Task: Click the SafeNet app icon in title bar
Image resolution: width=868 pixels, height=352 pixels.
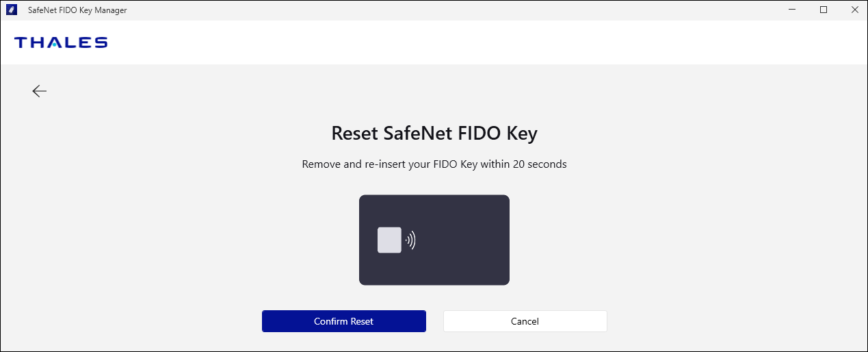Action: [12, 10]
